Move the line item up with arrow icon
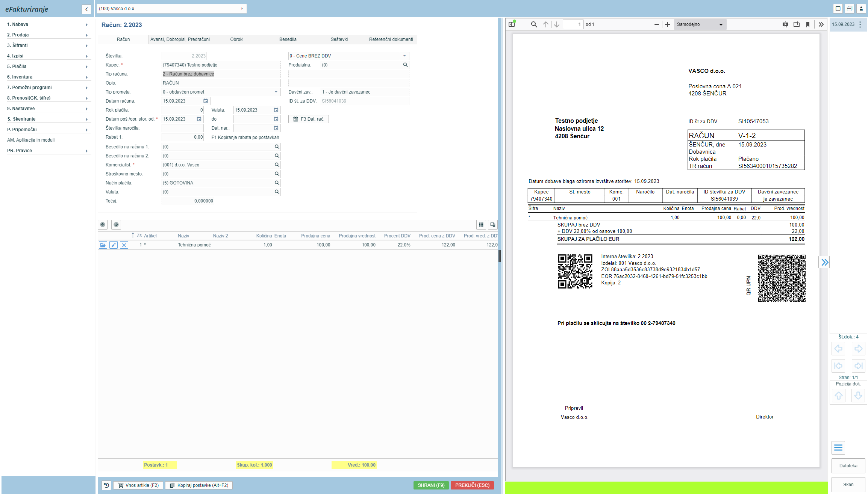Viewport: 868px width, 494px height. (x=103, y=225)
